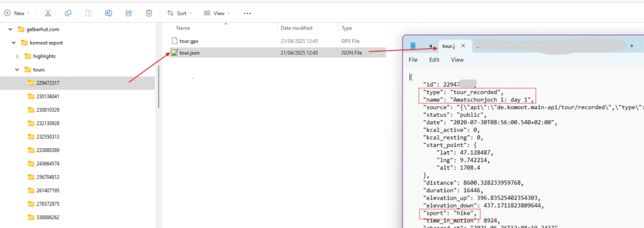Collapse the tours folder chevron

click(x=17, y=70)
